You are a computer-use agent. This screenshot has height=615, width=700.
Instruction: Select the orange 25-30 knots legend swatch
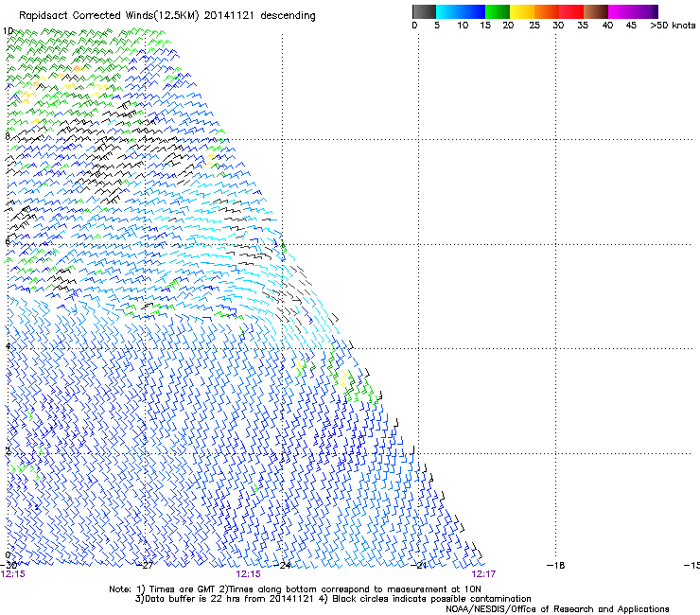point(547,11)
